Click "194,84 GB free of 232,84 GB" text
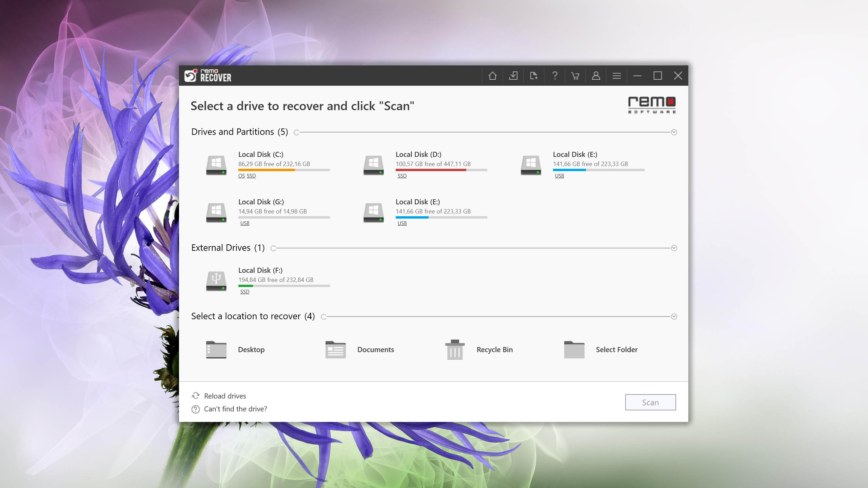This screenshot has height=488, width=868. 276,280
